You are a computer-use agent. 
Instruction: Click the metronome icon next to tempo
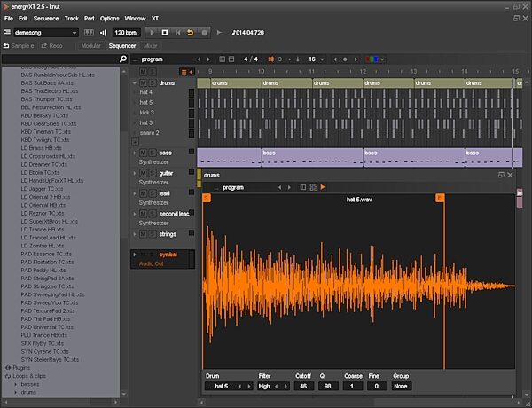coord(103,33)
